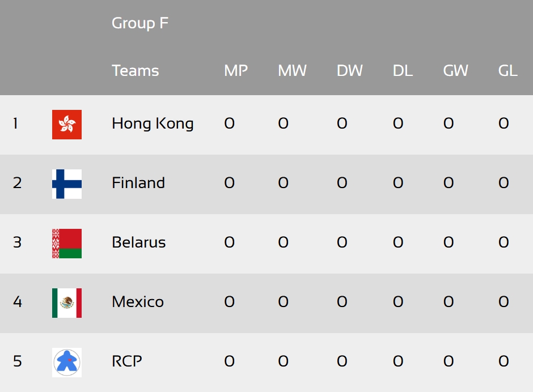
Task: Sort by the DW column header
Action: [350, 71]
